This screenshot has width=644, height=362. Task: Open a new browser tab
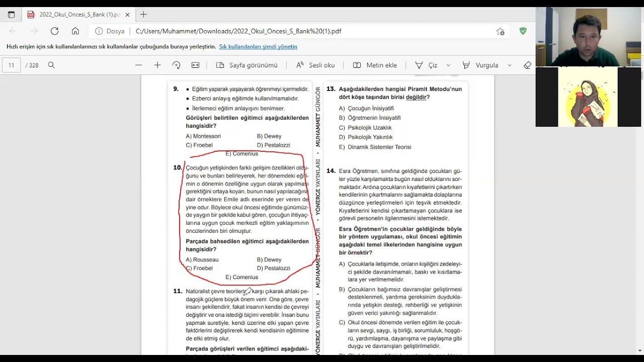point(144,15)
